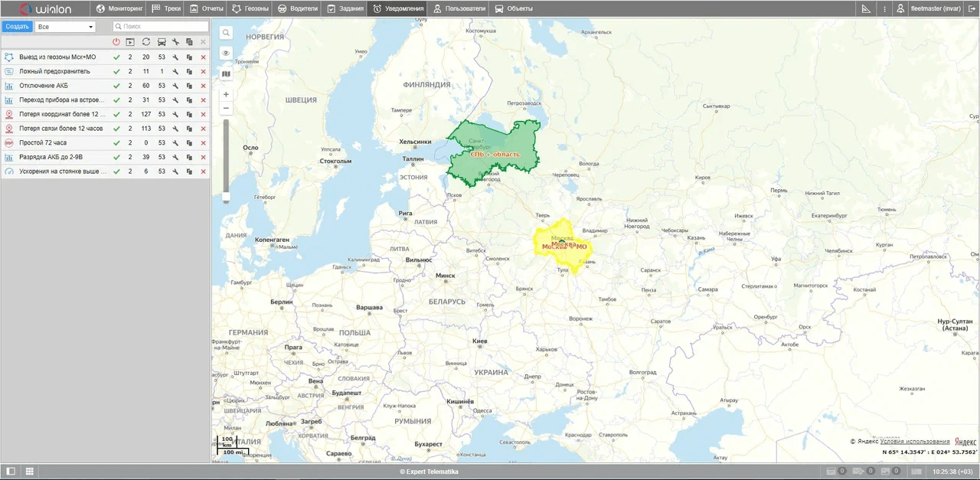
Task: Click the map zoom slider handle
Action: (x=226, y=198)
